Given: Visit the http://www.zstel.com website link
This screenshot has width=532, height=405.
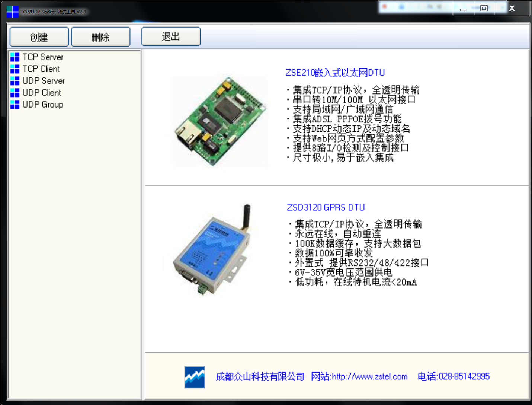Looking at the screenshot, I should coord(370,377).
